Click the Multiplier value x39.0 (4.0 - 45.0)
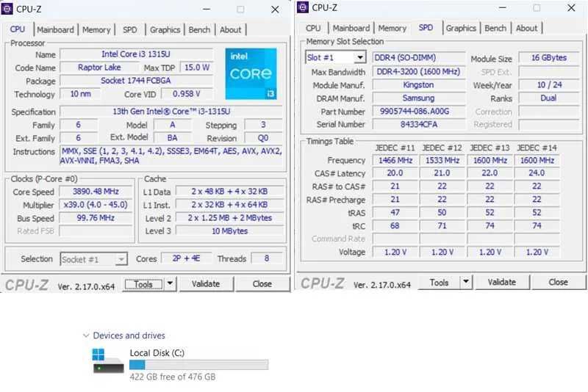 (x=96, y=205)
